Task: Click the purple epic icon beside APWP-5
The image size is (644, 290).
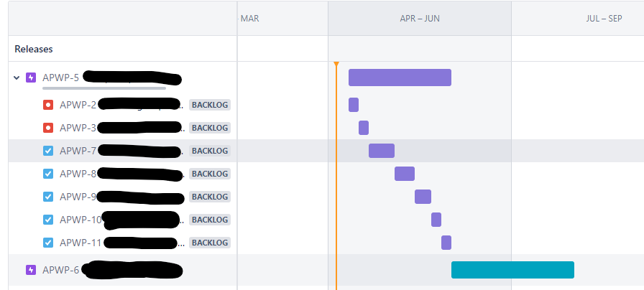Action: (31, 78)
